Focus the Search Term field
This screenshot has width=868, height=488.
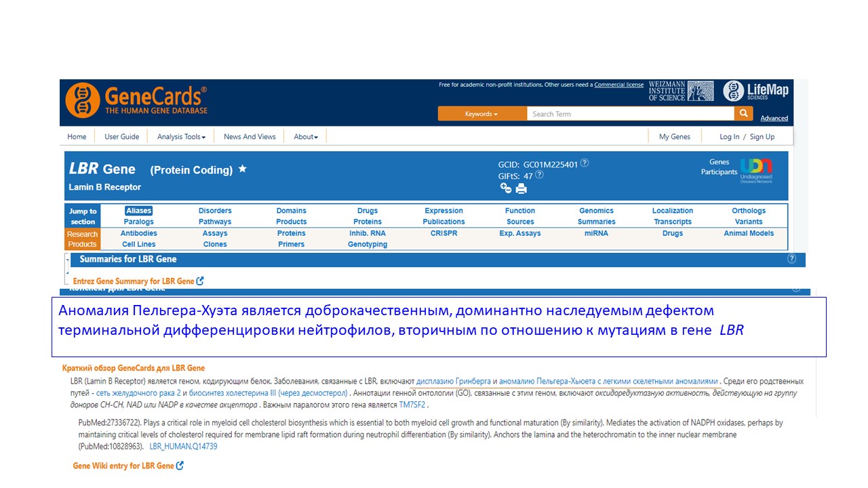coord(631,114)
